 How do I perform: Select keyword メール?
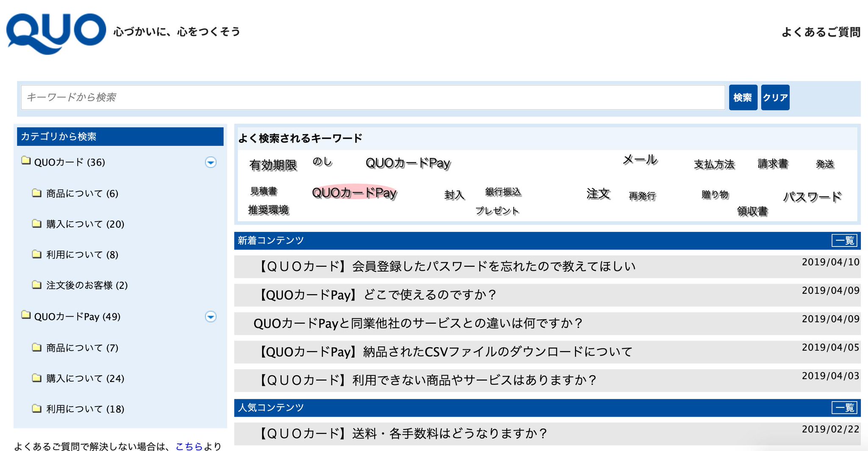click(x=640, y=160)
